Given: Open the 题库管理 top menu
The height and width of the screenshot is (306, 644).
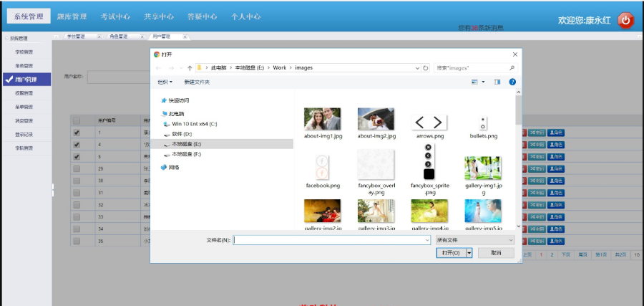Looking at the screenshot, I should tap(72, 17).
